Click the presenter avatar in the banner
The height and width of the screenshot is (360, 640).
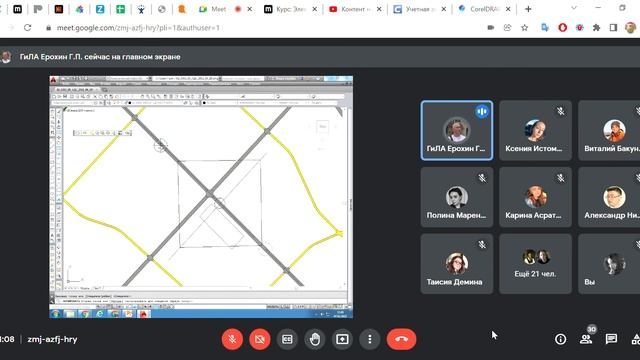[6, 57]
